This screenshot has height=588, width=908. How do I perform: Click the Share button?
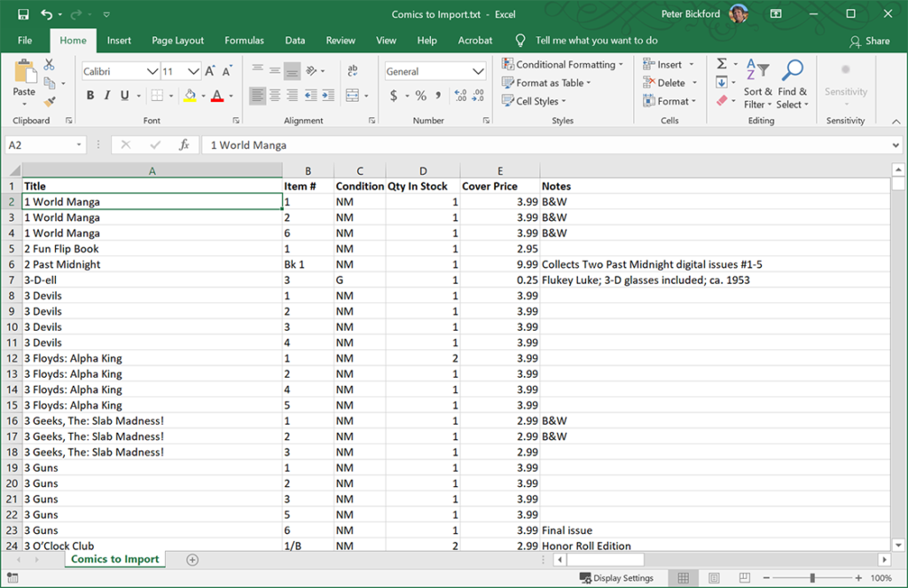(870, 41)
